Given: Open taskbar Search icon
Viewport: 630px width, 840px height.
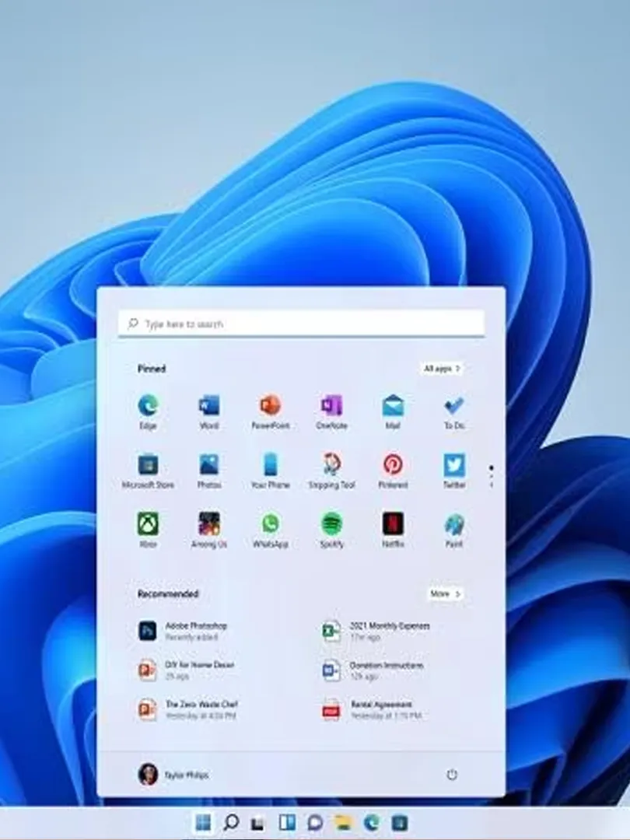Looking at the screenshot, I should pyautogui.click(x=231, y=822).
